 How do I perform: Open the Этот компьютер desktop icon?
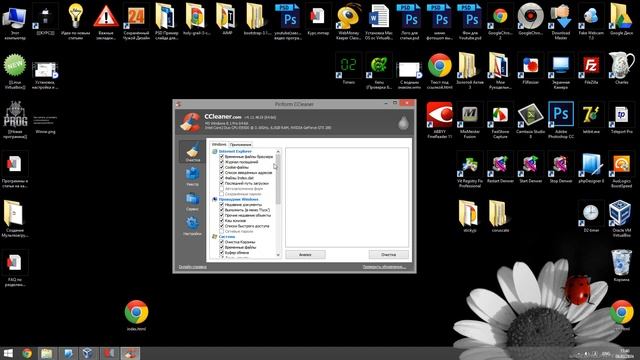tap(15, 21)
